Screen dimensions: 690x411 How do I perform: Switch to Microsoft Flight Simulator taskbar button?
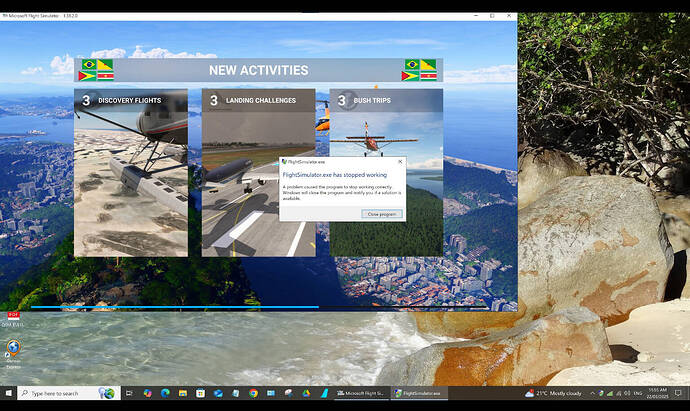click(362, 393)
